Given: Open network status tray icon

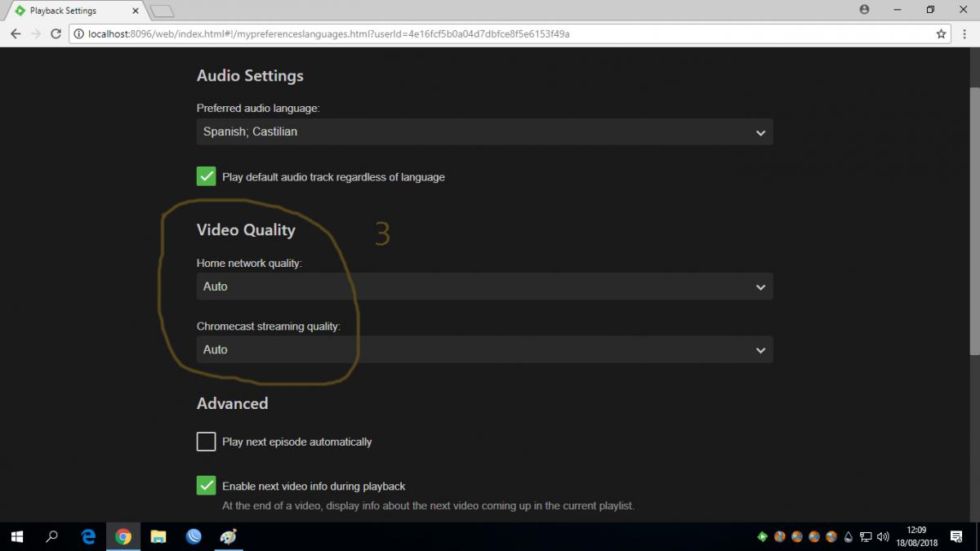Looking at the screenshot, I should [866, 537].
